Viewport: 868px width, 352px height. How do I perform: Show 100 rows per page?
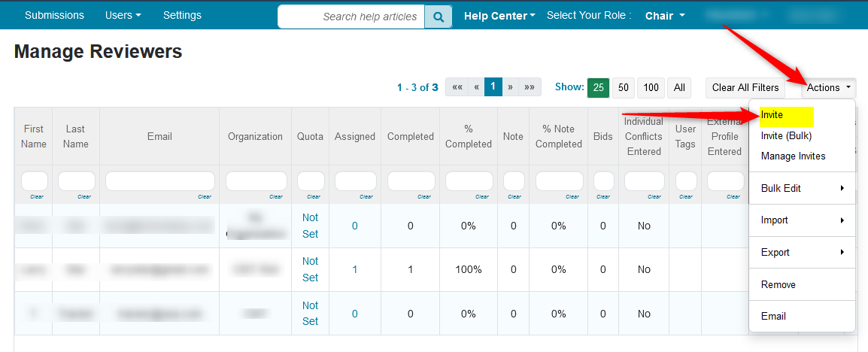click(651, 87)
